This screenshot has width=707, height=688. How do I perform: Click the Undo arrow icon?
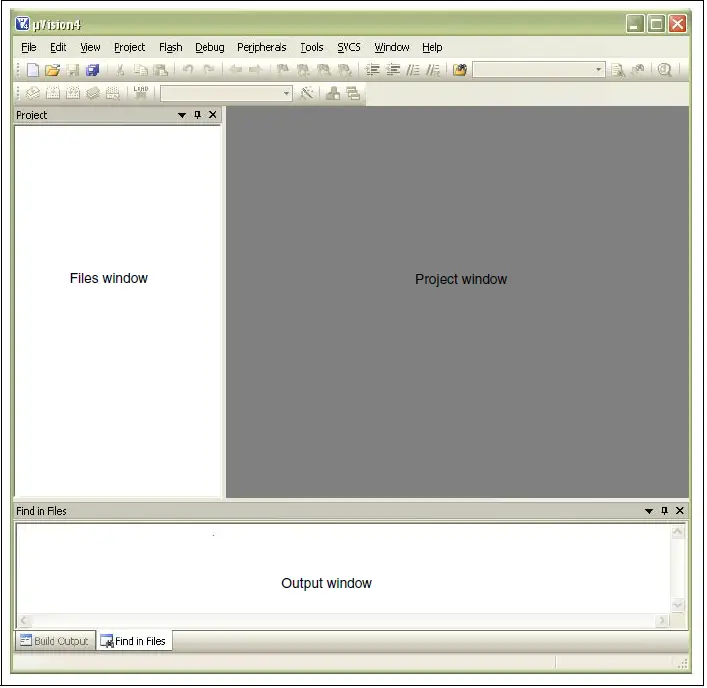(x=188, y=70)
